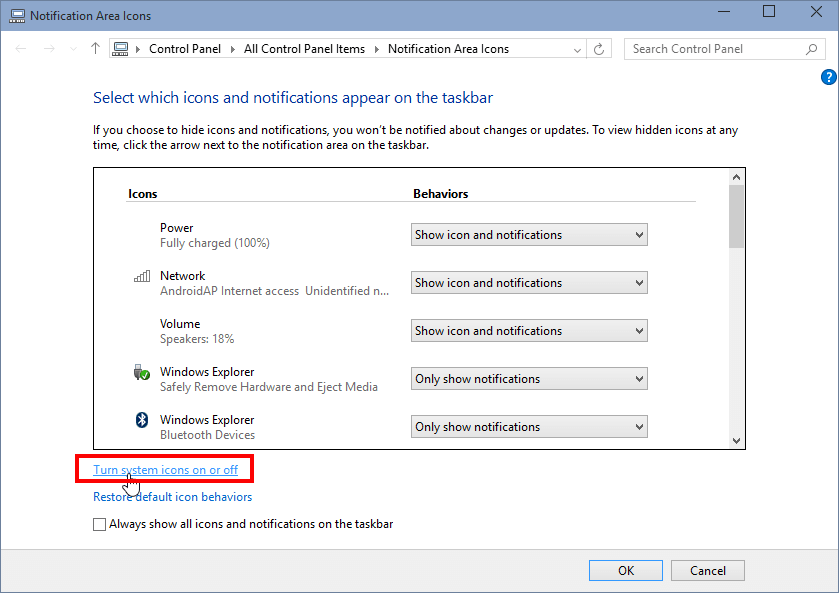Click the icon list vertical scrollbar thumb

736,216
